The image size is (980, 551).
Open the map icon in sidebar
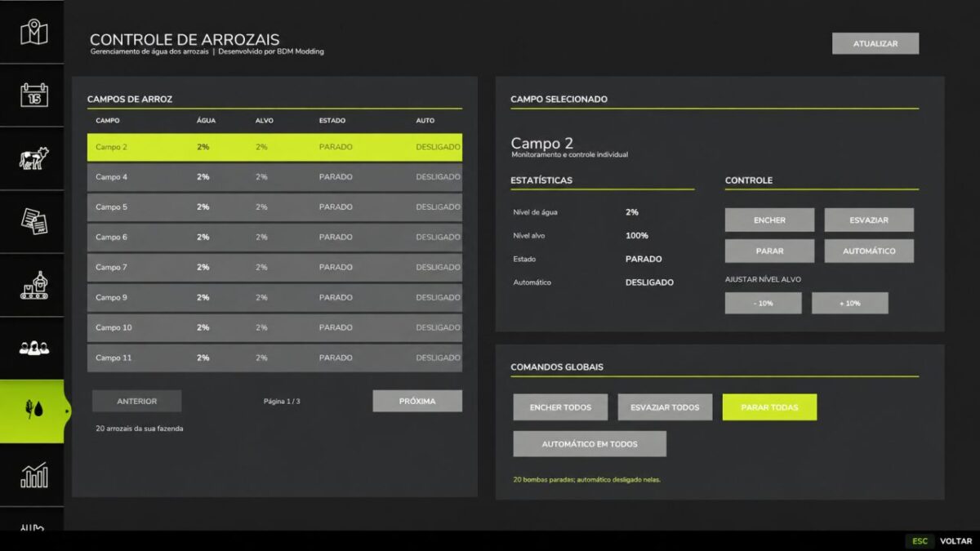[x=32, y=32]
